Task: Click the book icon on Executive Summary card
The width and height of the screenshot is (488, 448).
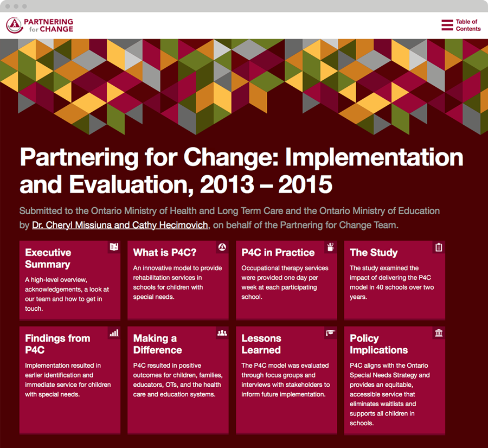Action: pos(114,247)
